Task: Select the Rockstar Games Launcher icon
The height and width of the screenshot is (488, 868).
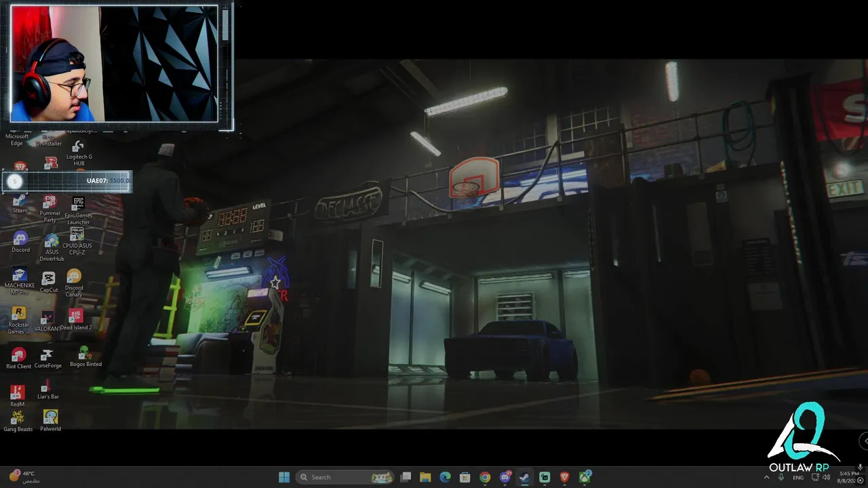Action: (x=18, y=320)
